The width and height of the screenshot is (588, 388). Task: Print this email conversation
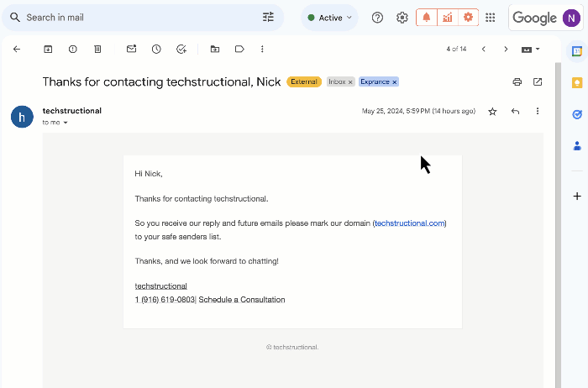(x=517, y=81)
